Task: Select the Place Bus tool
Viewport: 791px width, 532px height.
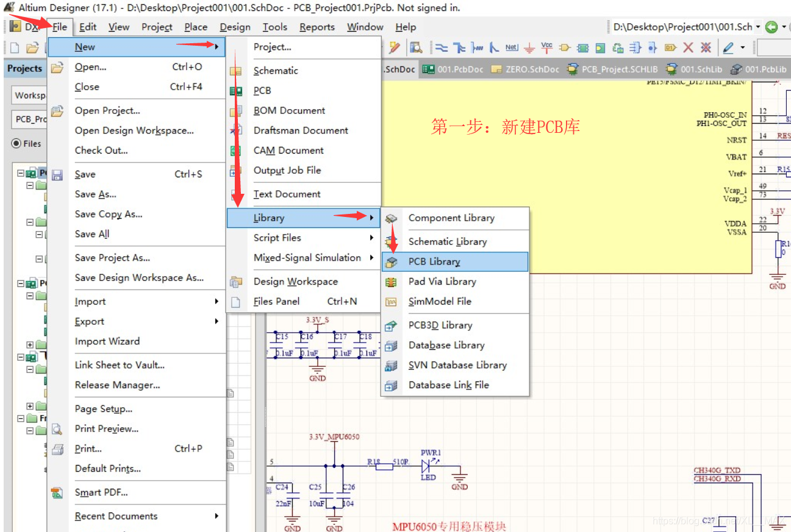Action: [x=459, y=48]
